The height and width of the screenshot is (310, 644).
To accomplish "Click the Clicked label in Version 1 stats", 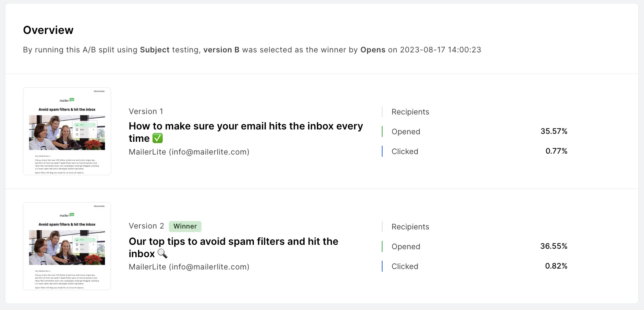I will [x=405, y=151].
